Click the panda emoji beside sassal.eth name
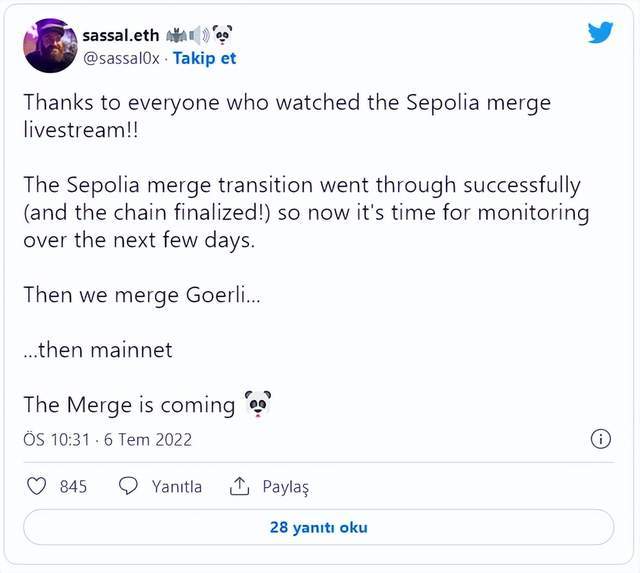 [x=223, y=34]
